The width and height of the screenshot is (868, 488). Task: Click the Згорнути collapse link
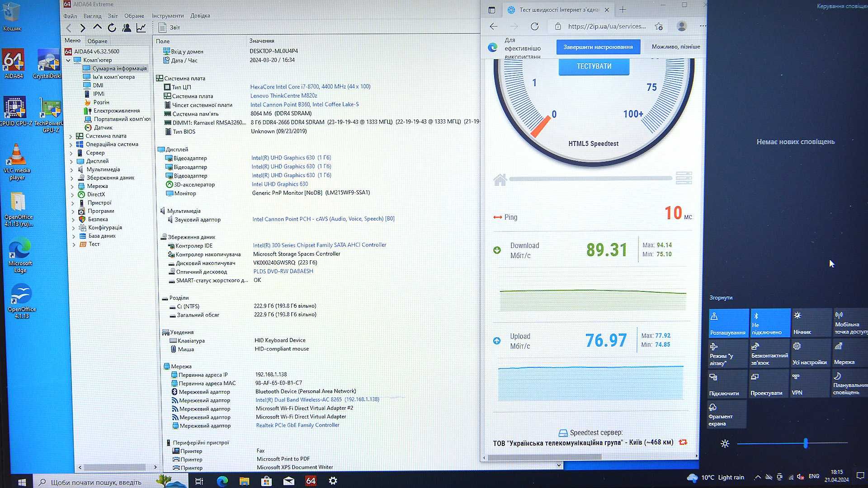pos(721,298)
